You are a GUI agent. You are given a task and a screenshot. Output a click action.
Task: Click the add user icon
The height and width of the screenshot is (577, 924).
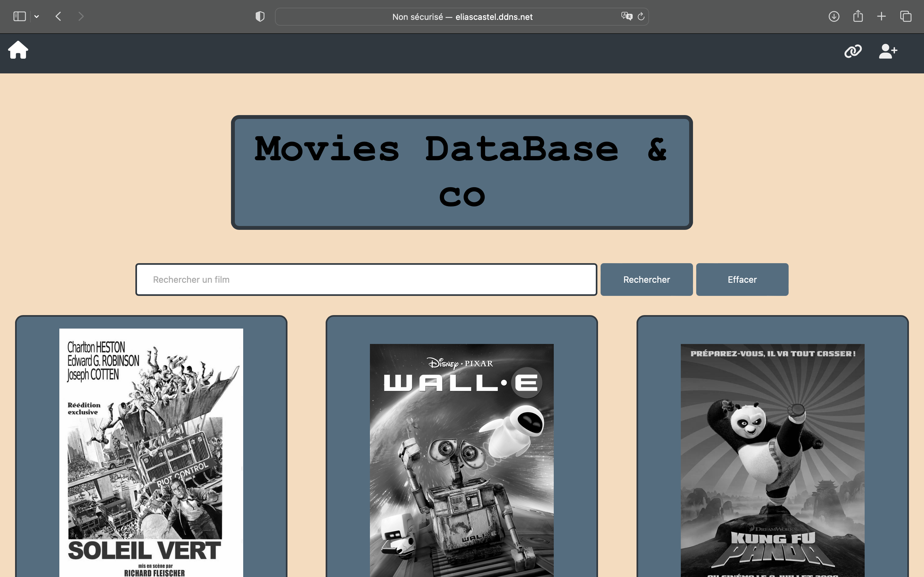tap(888, 51)
